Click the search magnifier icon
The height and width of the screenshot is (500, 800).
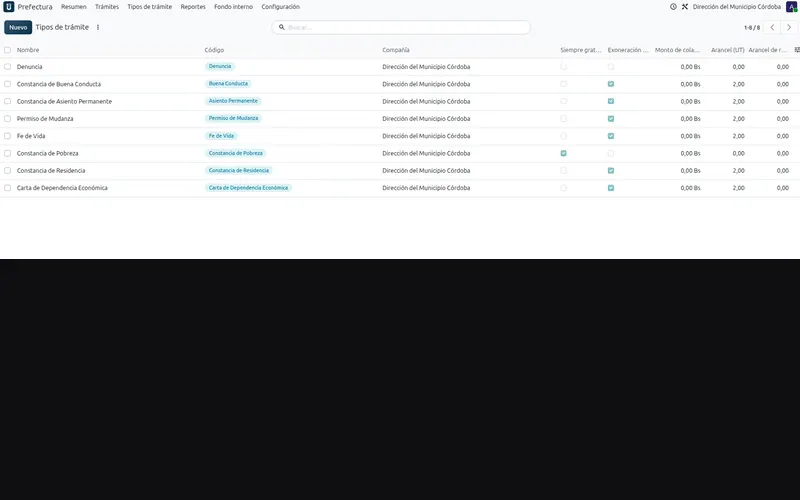pyautogui.click(x=282, y=27)
